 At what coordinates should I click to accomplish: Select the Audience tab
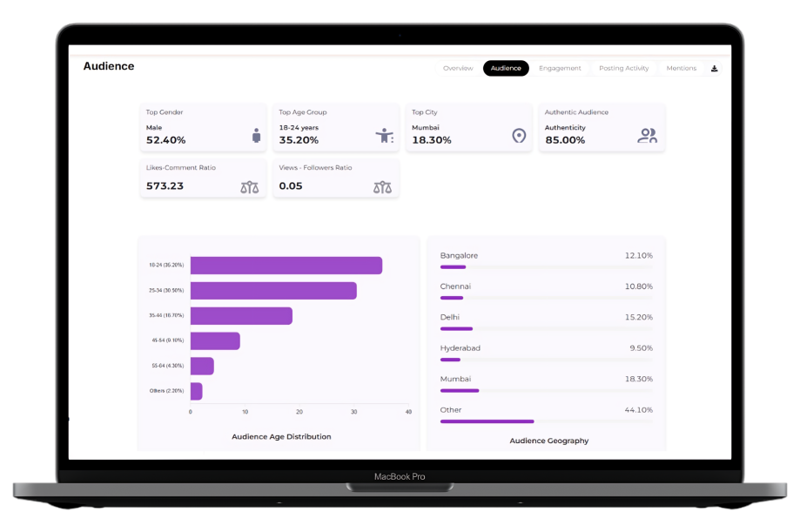point(506,68)
